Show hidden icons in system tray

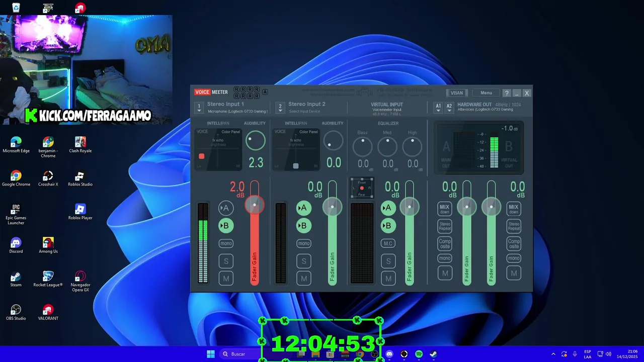(x=553, y=354)
